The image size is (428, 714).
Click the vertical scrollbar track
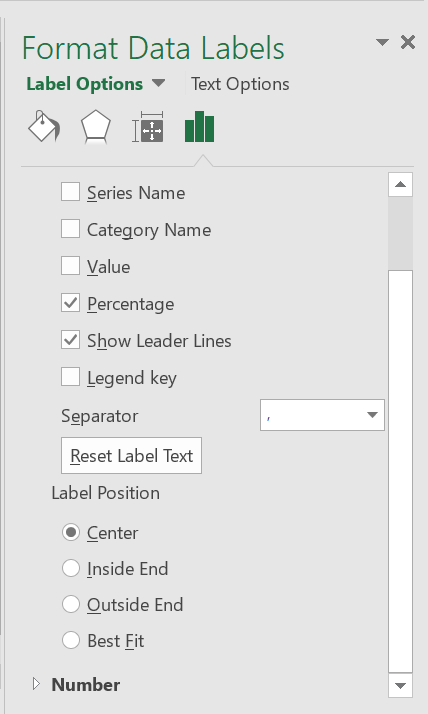(401, 469)
